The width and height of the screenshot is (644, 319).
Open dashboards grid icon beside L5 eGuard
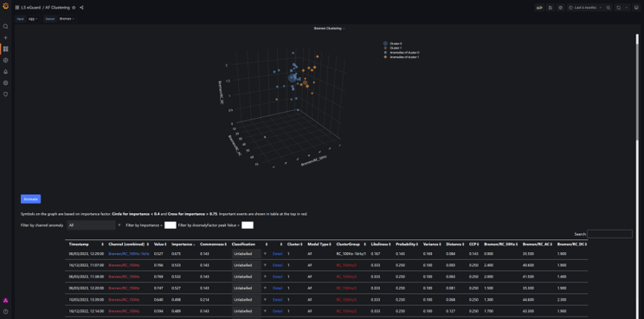[17, 8]
